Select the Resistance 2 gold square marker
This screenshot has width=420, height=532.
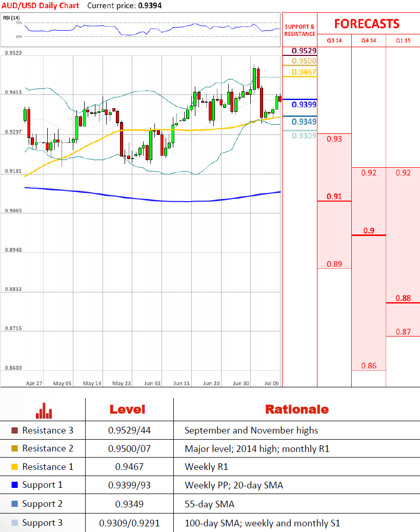[x=14, y=449]
